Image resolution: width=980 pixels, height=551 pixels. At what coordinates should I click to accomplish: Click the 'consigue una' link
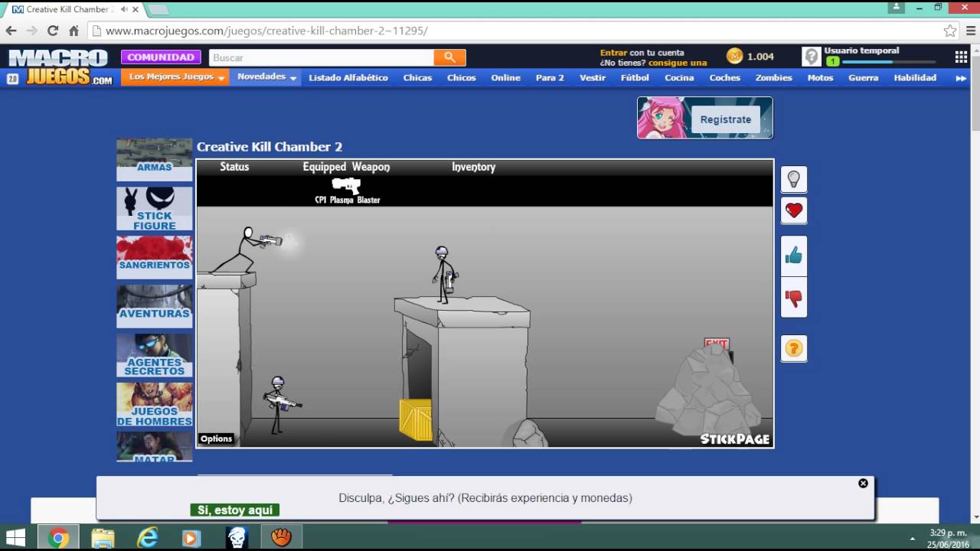(x=678, y=63)
